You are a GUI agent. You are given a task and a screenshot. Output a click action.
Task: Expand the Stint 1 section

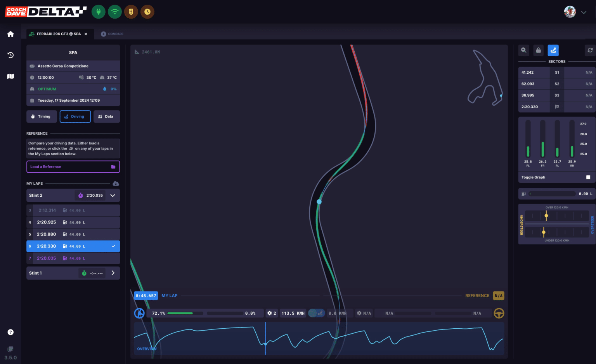click(x=113, y=273)
